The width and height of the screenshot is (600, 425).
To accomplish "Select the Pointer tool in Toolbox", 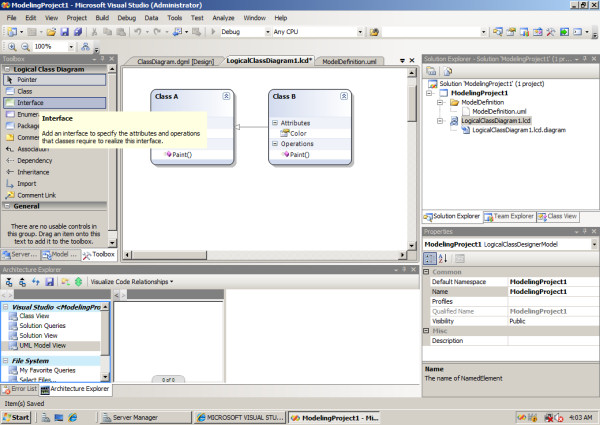I will pyautogui.click(x=55, y=80).
